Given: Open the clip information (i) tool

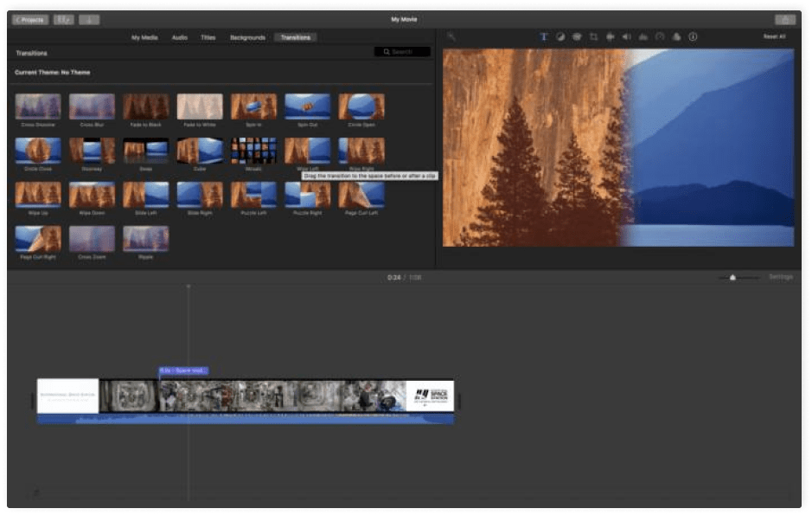Looking at the screenshot, I should tap(693, 36).
